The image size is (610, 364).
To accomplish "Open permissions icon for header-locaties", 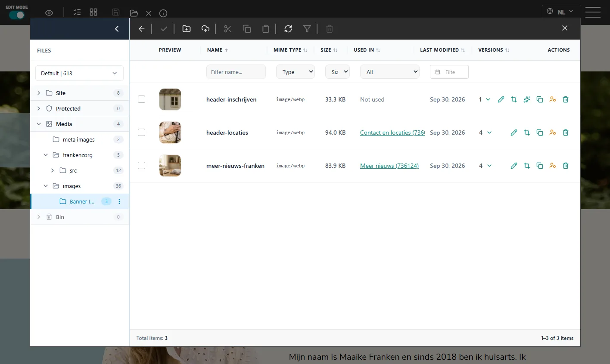I will [x=553, y=133].
